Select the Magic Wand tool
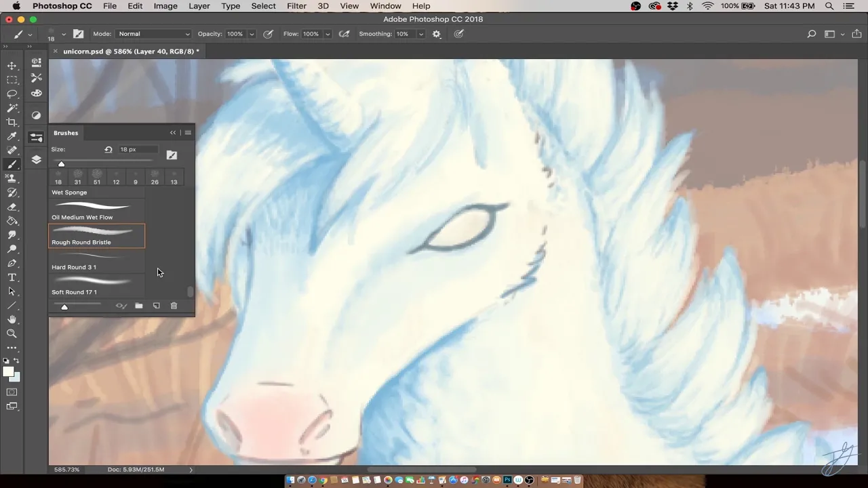Screen dimensions: 868x488 pos(12,108)
